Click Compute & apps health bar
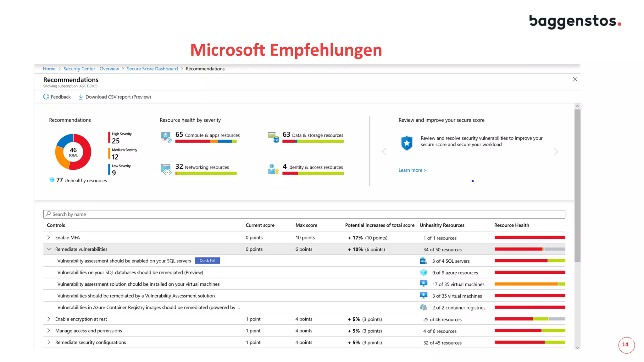 pos(206,141)
